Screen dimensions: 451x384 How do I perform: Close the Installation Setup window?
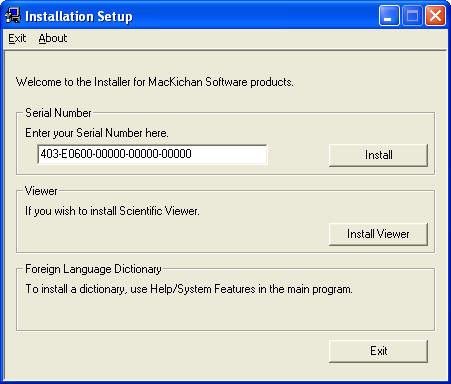point(435,15)
